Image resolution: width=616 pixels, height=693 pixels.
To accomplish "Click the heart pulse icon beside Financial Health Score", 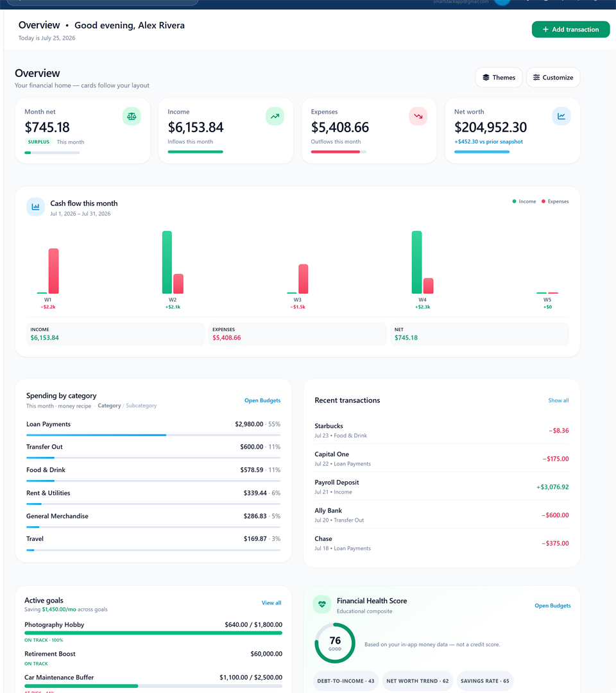I will point(322,604).
